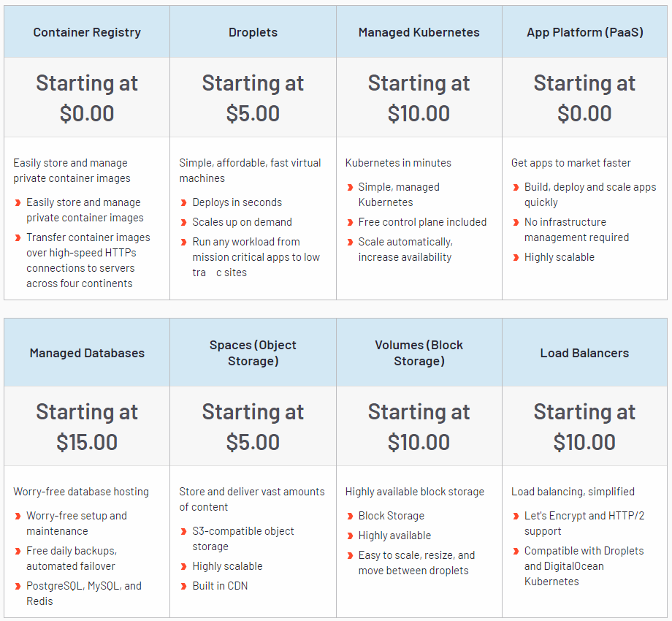The width and height of the screenshot is (672, 621).
Task: Click Kubernetes in minutes description
Action: (x=398, y=163)
